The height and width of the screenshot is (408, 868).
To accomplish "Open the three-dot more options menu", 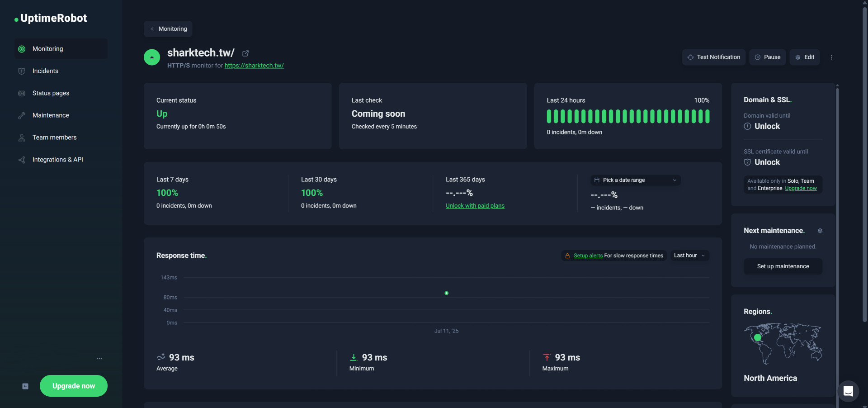I will coord(831,57).
